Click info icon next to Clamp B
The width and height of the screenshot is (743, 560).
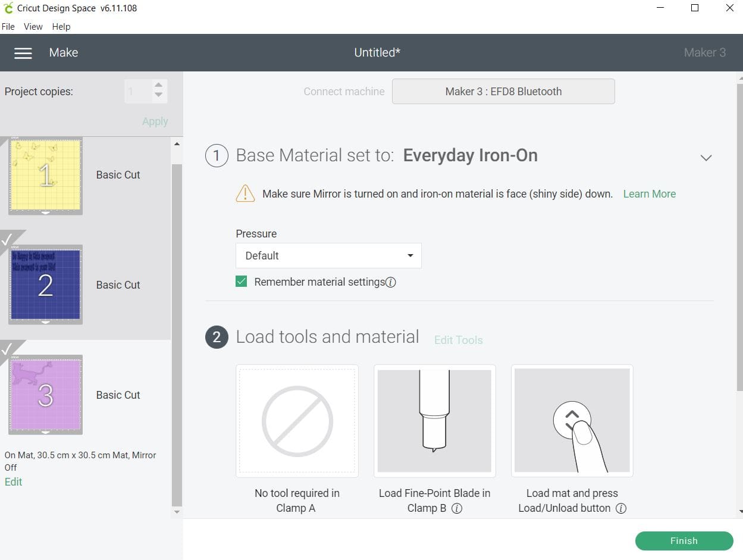(457, 509)
